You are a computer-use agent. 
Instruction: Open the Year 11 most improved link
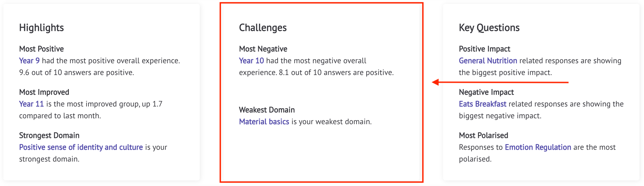point(31,104)
